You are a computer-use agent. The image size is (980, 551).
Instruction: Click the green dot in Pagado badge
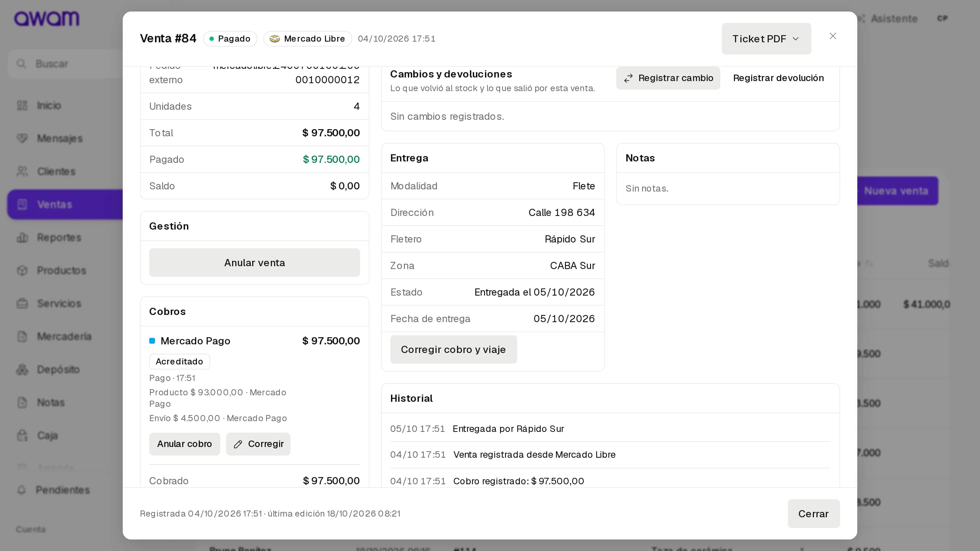pos(212,39)
